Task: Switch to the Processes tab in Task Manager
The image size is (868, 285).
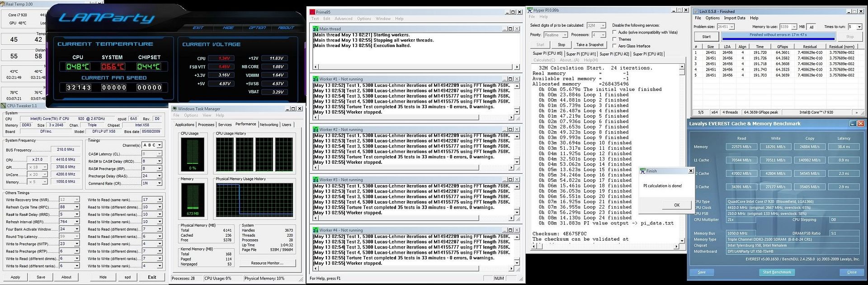Action: point(206,125)
